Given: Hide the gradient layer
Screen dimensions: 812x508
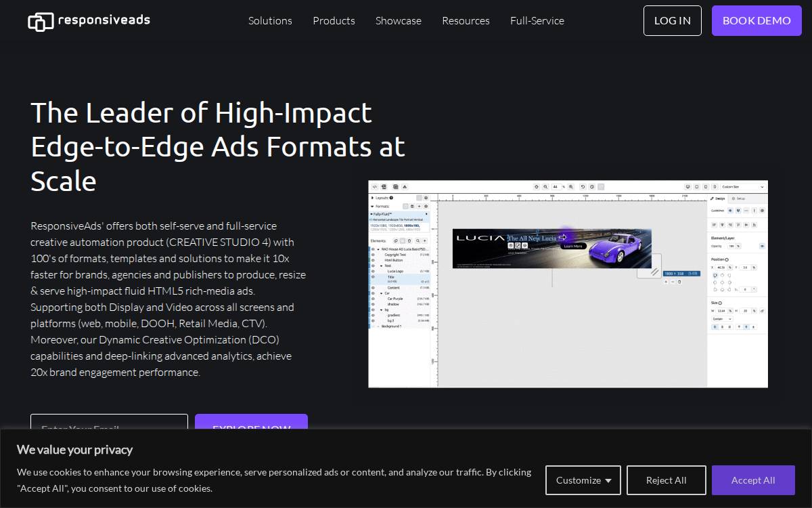Looking at the screenshot, I should point(373,315).
